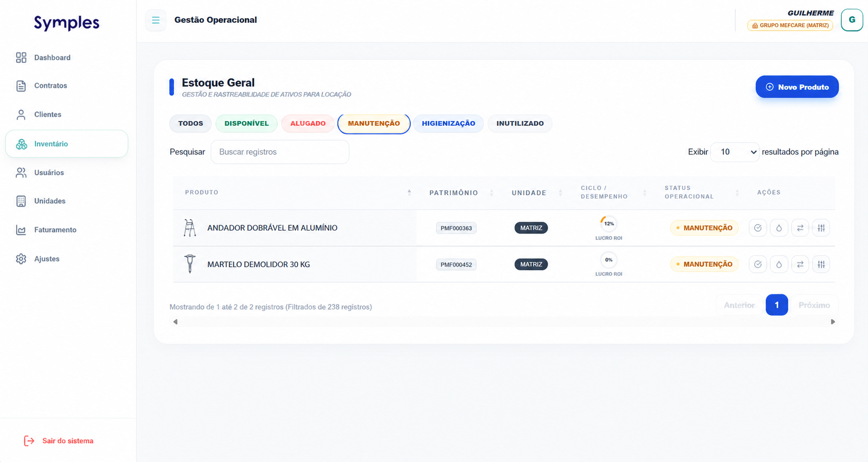Click the Buscar registros search field
868x462 pixels.
280,152
